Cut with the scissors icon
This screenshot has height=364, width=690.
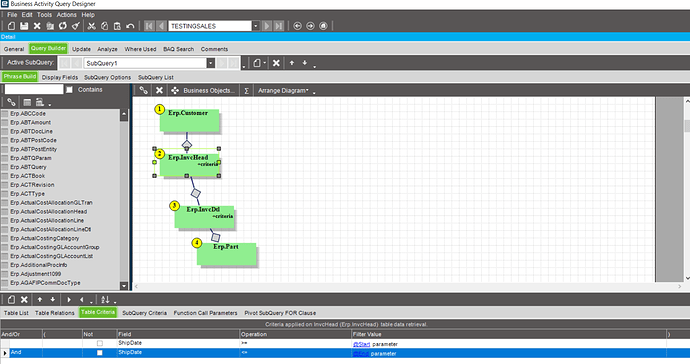92,26
